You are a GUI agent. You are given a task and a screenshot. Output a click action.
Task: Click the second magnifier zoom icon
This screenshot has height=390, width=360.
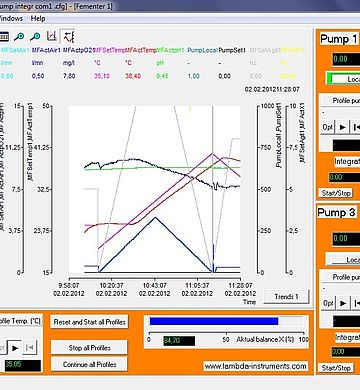click(x=35, y=37)
